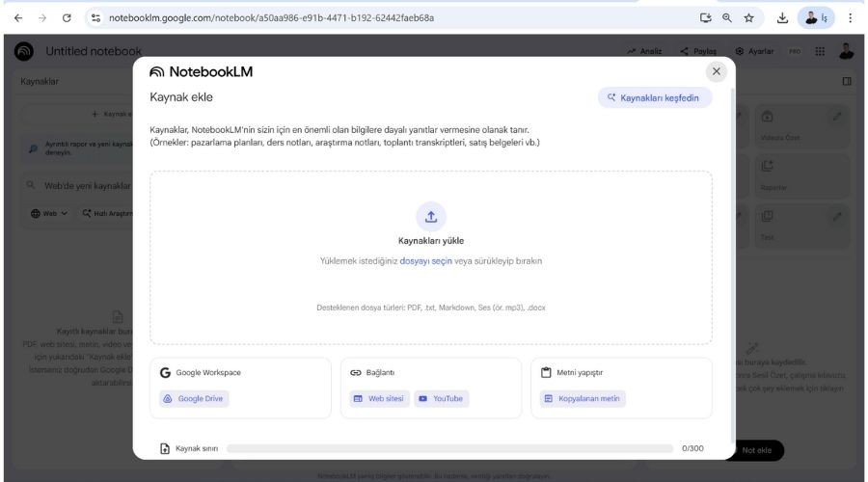Click the browser address bar
The width and height of the screenshot is (868, 482).
click(386, 17)
